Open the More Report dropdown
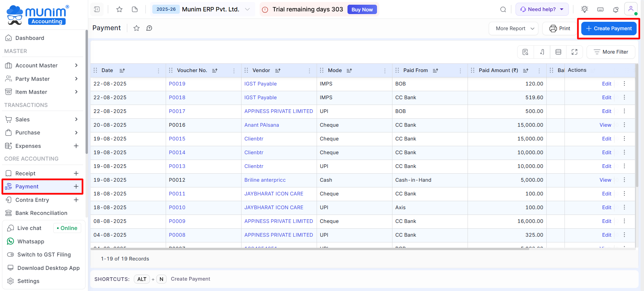Screen dimensions: 644x291 [x=514, y=28]
